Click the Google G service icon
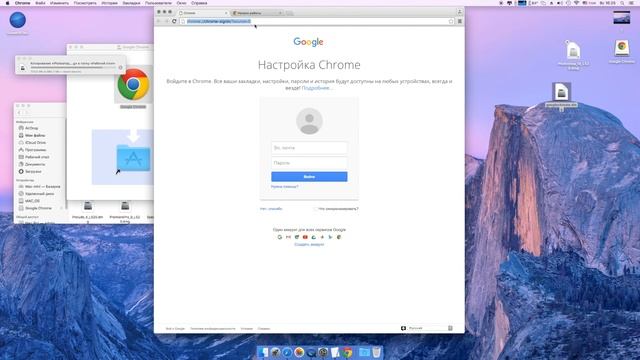This screenshot has height=360, width=640. pyautogui.click(x=280, y=237)
